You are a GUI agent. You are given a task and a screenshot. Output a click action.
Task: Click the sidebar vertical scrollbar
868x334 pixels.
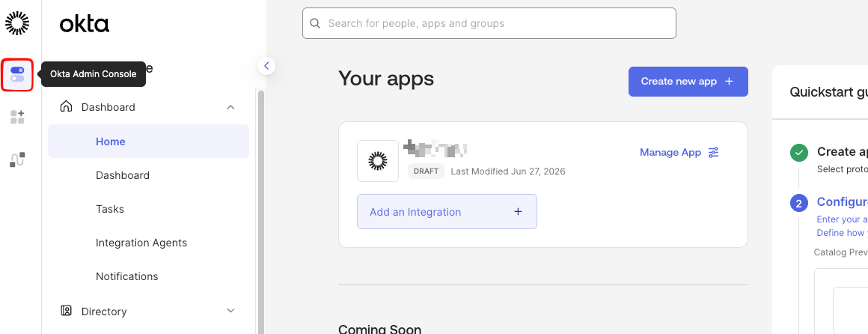click(x=260, y=210)
